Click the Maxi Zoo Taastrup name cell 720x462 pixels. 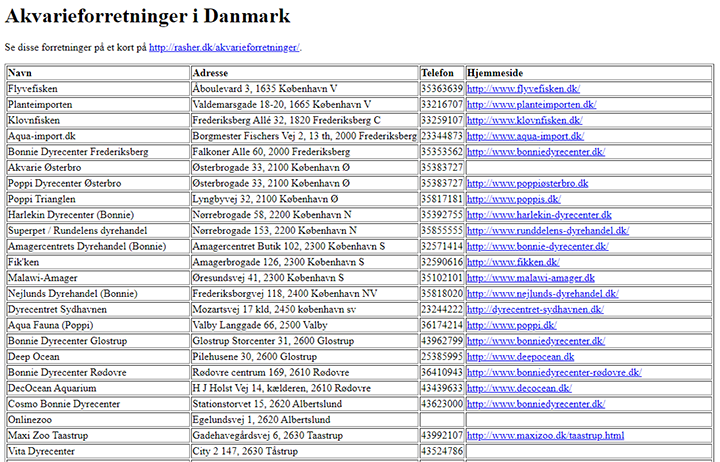98,435
